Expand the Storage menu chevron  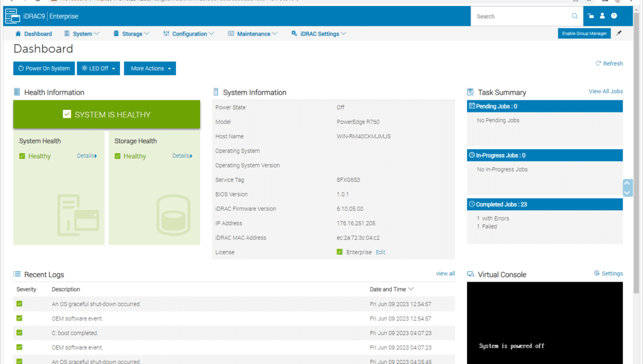(147, 33)
